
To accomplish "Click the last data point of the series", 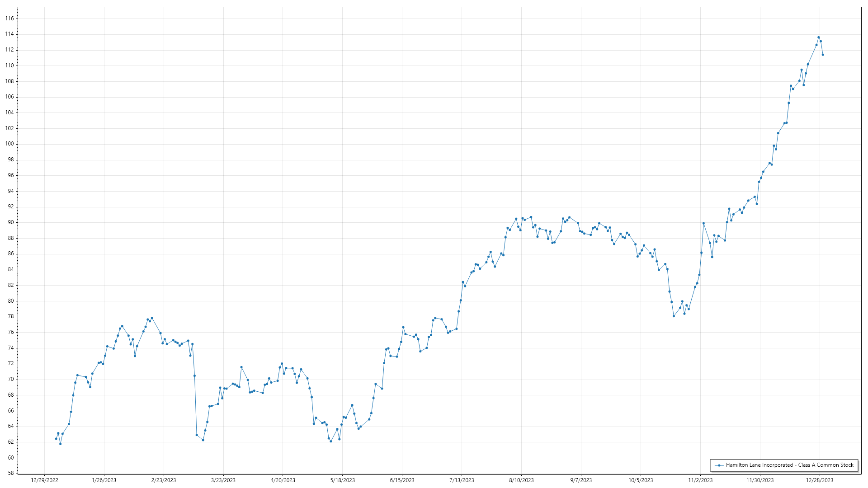I will tap(823, 55).
